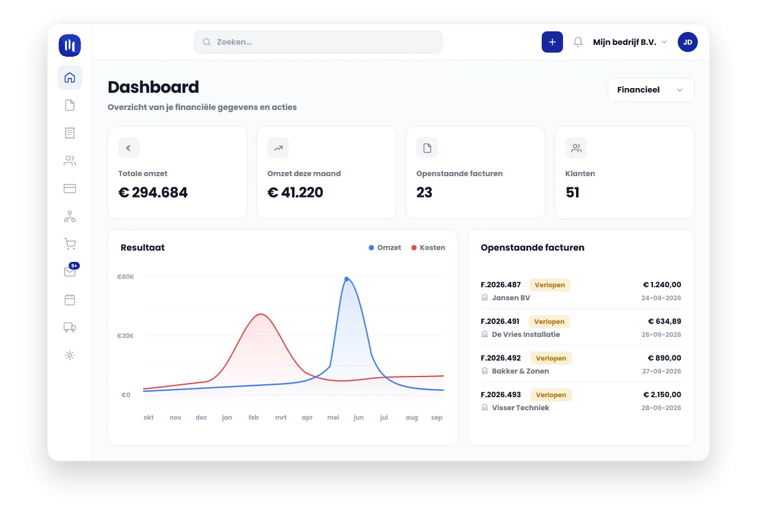Open the settings gear icon in sidebar
The height and width of the screenshot is (532, 757).
[x=70, y=355]
